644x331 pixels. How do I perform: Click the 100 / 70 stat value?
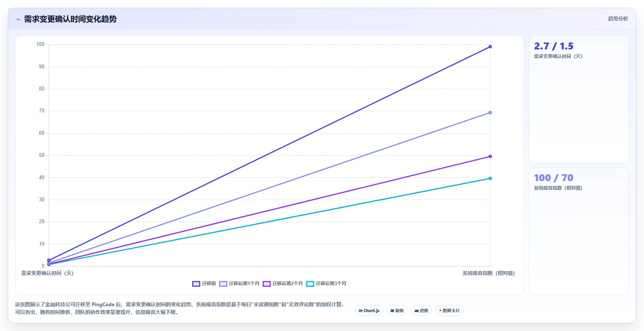click(x=554, y=178)
